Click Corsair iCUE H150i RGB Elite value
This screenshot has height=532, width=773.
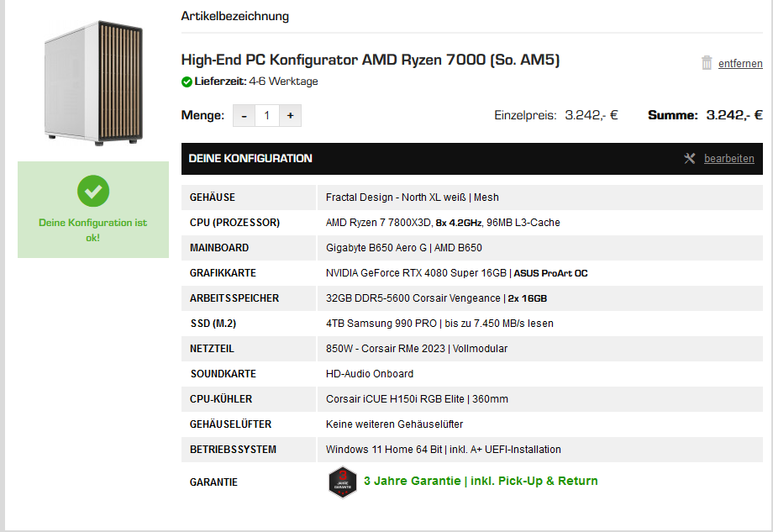pos(417,398)
